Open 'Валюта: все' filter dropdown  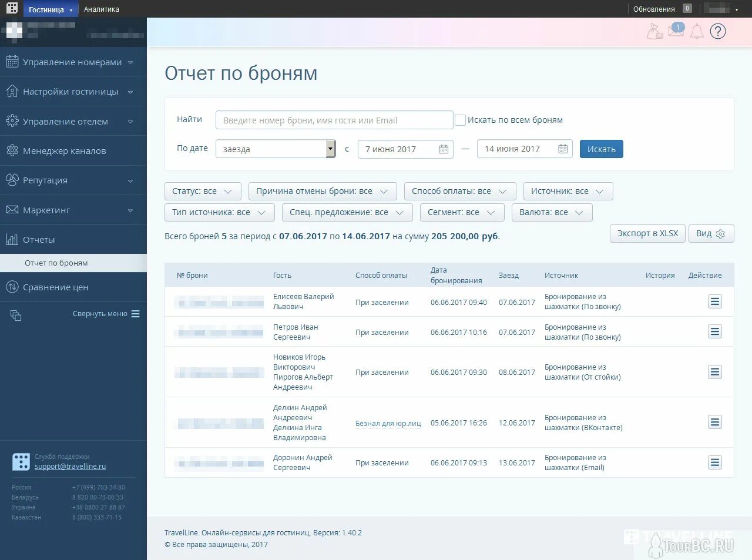pos(552,212)
